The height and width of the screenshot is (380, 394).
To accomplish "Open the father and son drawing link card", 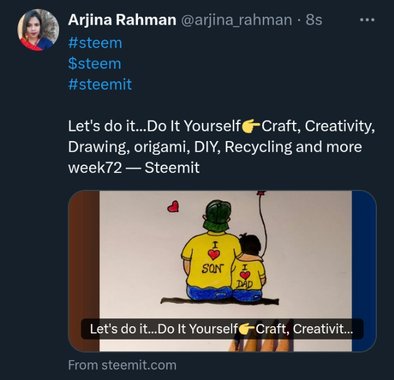I will [222, 271].
